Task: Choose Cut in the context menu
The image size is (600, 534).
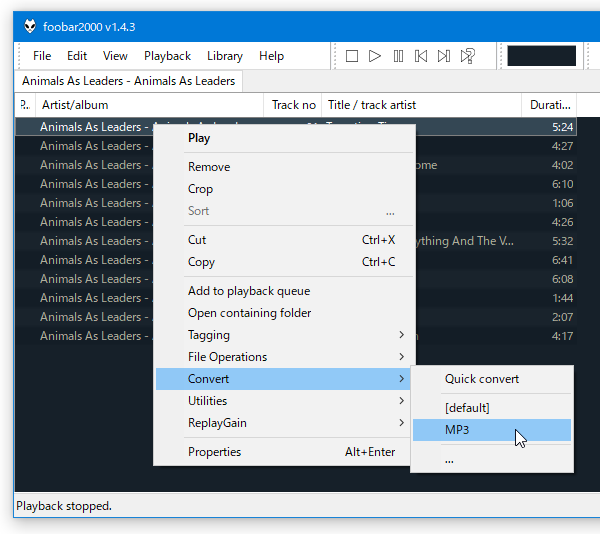Action: (284, 240)
